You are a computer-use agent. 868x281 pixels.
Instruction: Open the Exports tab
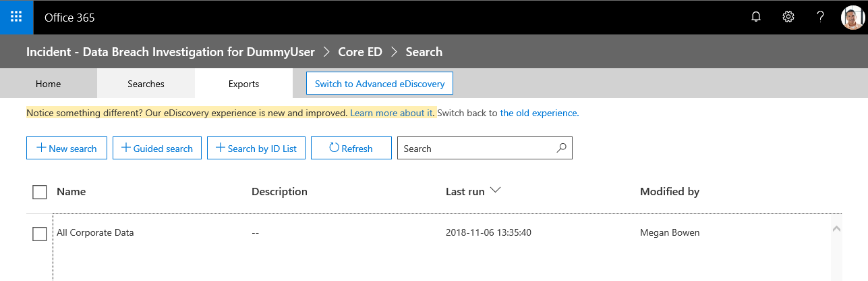[x=243, y=84]
